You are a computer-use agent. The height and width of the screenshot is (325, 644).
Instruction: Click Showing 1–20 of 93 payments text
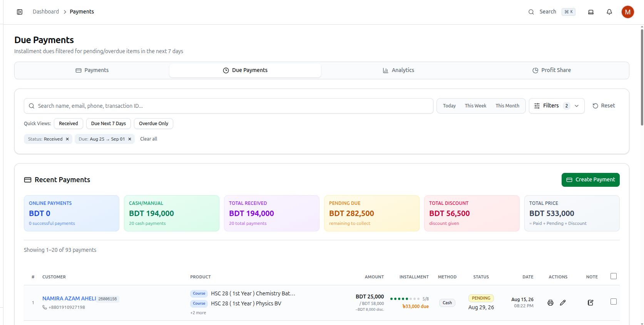[60, 250]
